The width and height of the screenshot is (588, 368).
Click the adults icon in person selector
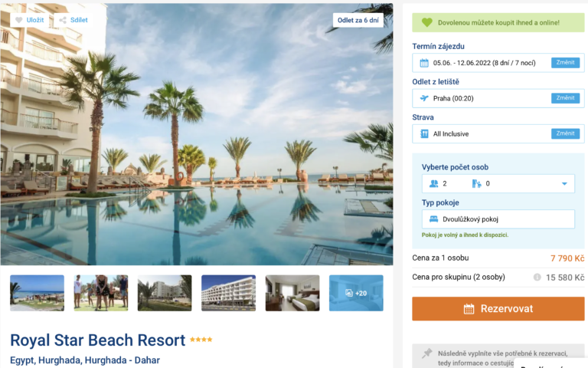434,184
